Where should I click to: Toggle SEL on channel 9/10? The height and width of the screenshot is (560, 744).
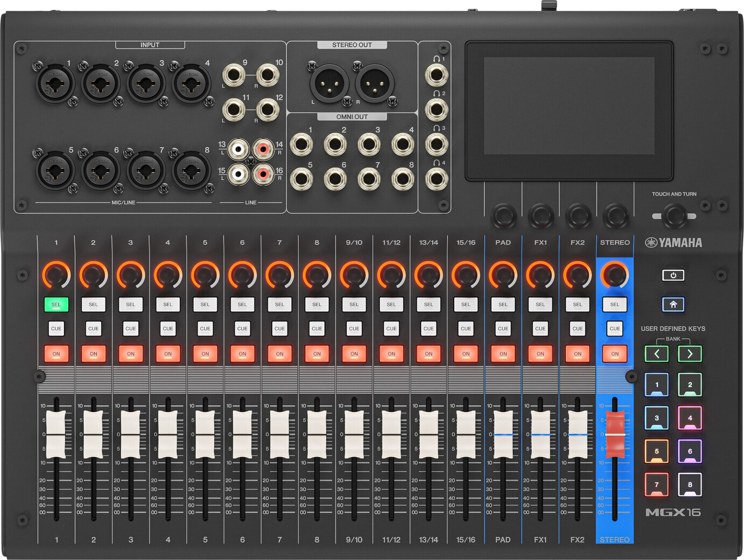354,304
